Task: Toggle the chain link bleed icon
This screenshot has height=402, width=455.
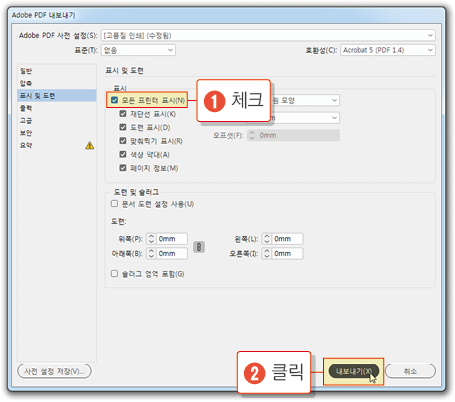Action: point(199,247)
